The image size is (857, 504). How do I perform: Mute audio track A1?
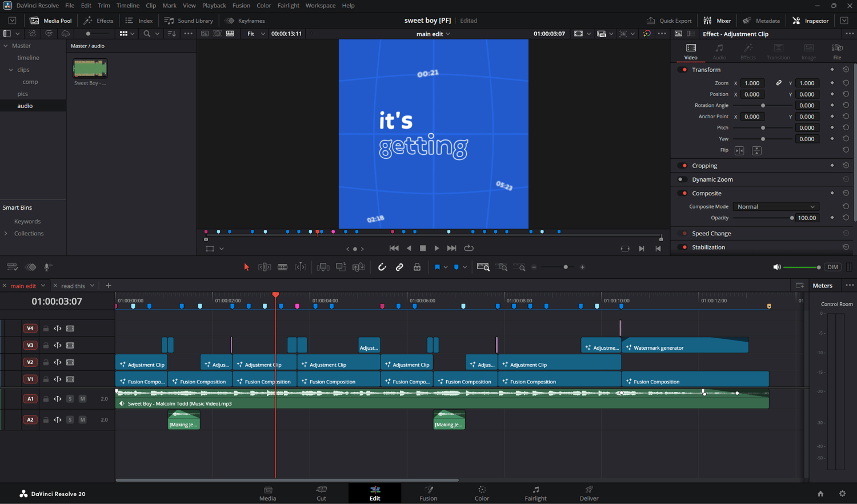coord(82,399)
